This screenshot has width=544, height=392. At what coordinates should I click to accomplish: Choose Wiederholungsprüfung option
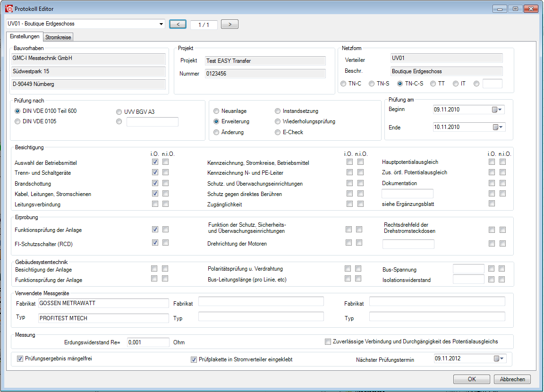[278, 121]
